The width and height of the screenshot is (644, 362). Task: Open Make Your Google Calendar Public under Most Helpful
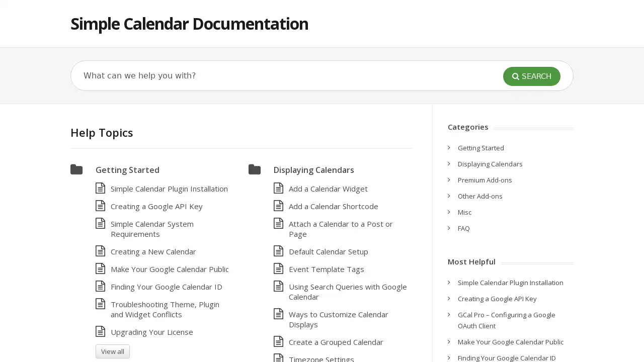(510, 342)
